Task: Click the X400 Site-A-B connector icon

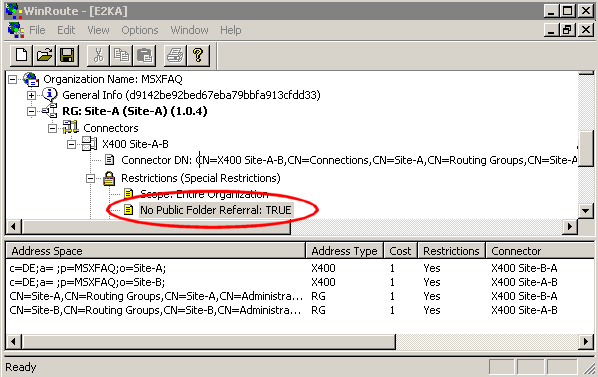Action: point(90,144)
